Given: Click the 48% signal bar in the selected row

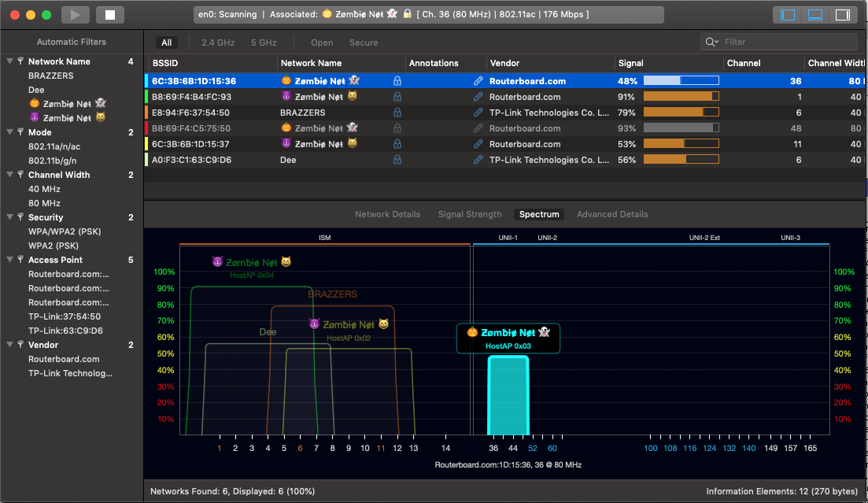Looking at the screenshot, I should [x=681, y=81].
